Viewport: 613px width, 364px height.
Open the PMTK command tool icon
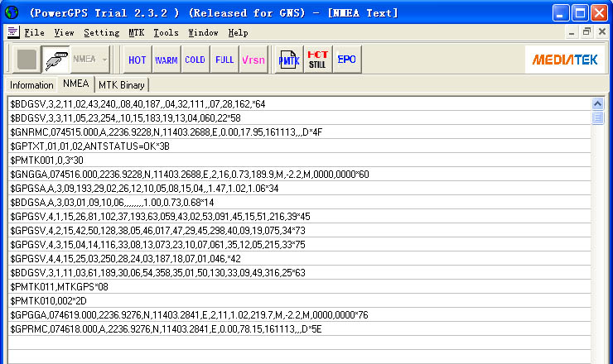pos(289,60)
